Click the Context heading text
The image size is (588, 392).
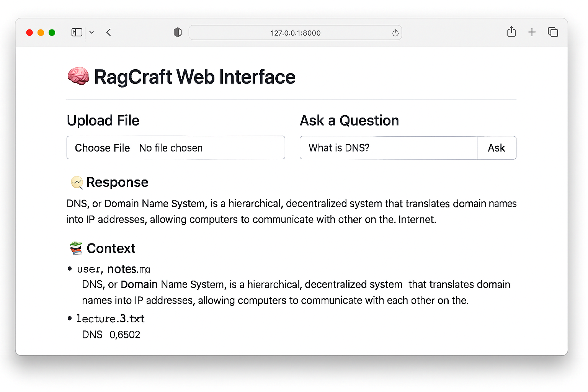[111, 248]
